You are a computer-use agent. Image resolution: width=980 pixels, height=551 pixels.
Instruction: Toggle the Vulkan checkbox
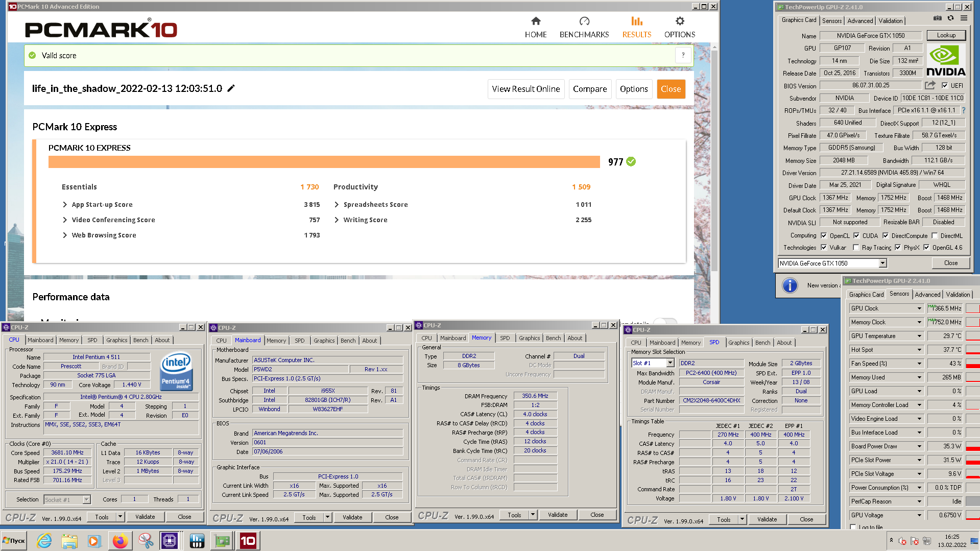(x=823, y=247)
